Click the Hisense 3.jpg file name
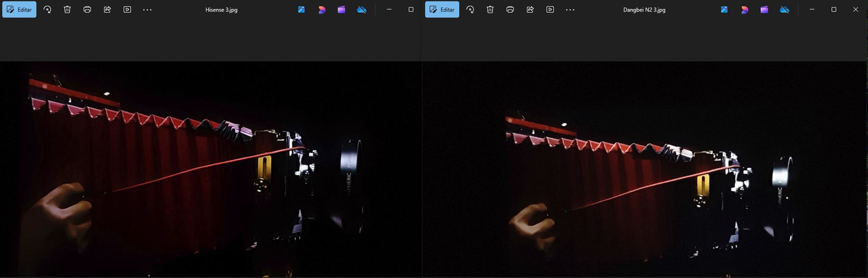 click(x=221, y=9)
